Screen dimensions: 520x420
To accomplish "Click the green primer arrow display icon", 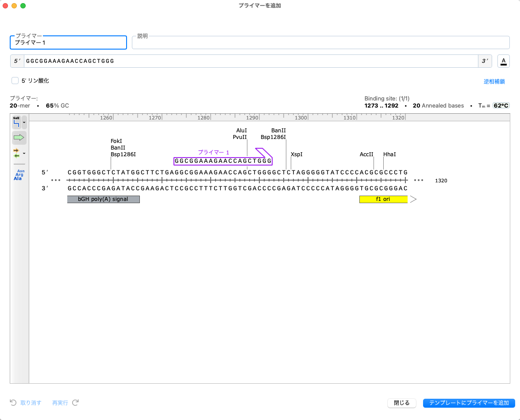I will (x=19, y=138).
